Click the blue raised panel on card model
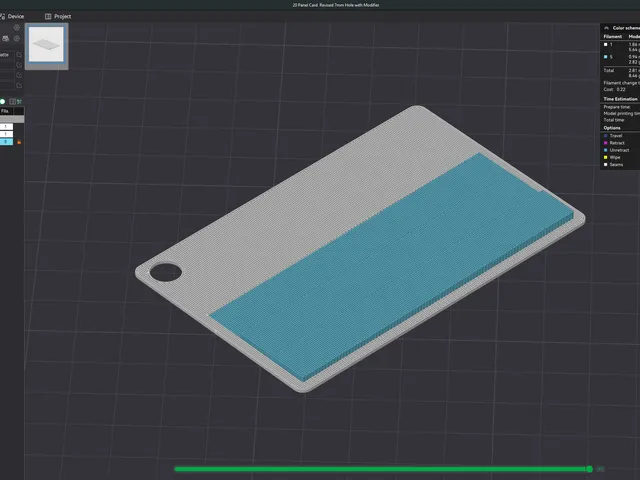The width and height of the screenshot is (640, 480). click(x=392, y=265)
